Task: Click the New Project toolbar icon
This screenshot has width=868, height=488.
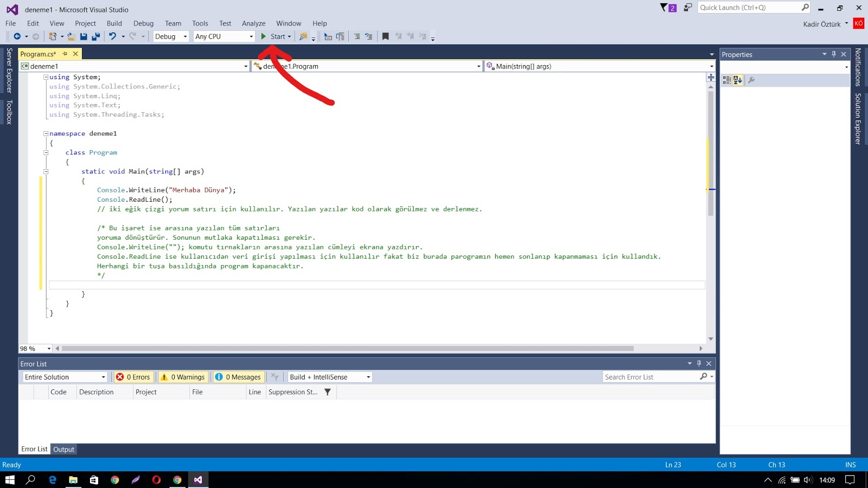Action: (53, 36)
